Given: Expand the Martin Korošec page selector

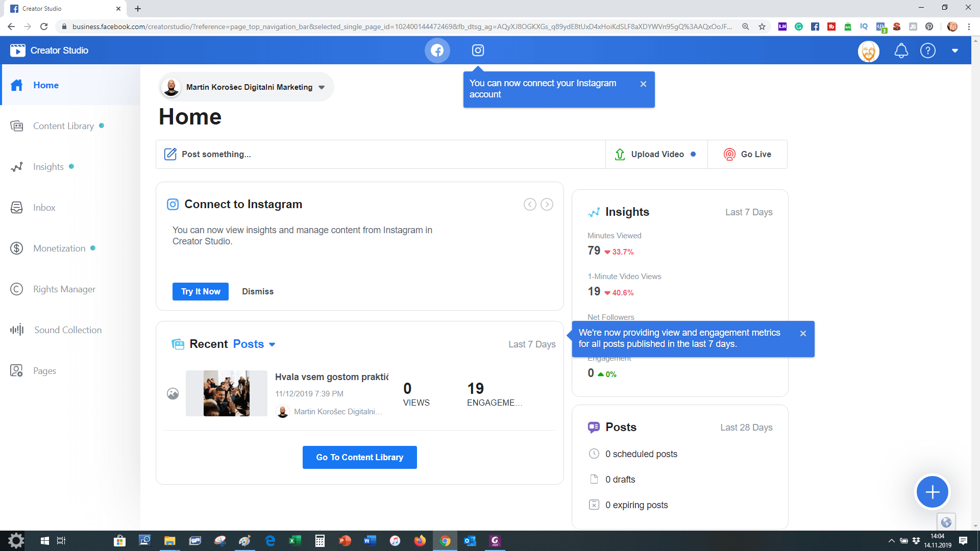Looking at the screenshot, I should (x=322, y=87).
